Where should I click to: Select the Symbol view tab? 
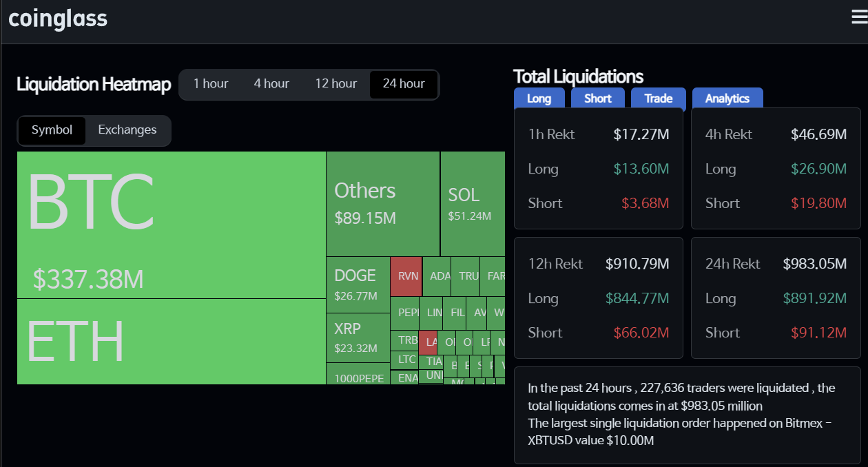(52, 130)
